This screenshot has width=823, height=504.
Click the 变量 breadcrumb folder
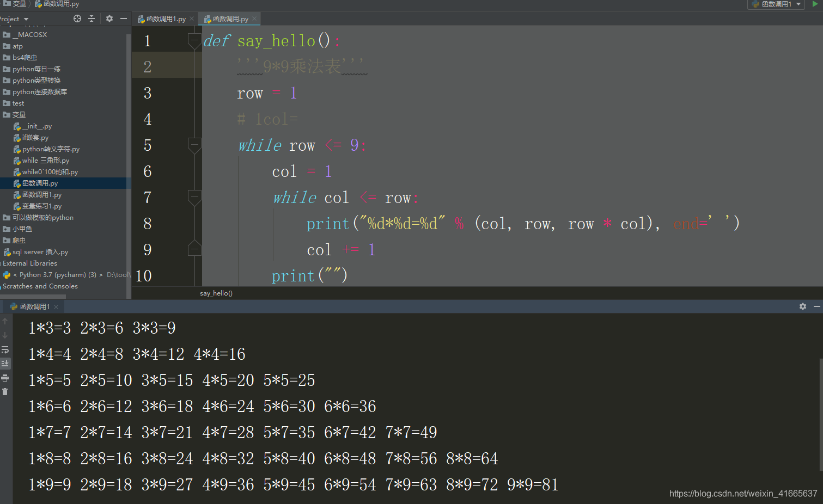pyautogui.click(x=15, y=4)
